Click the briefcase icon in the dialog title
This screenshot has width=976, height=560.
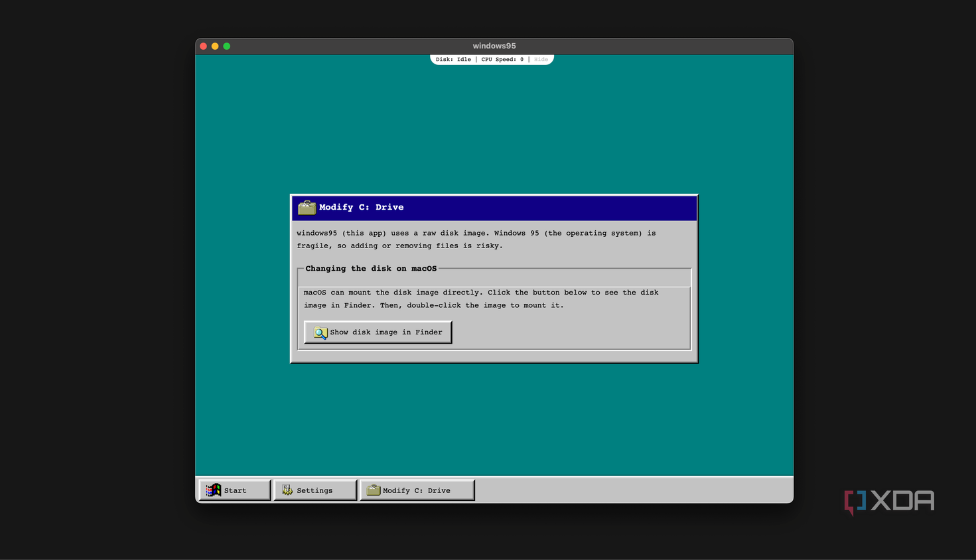pos(307,208)
